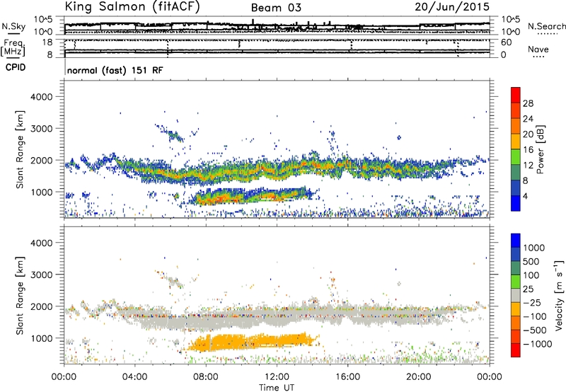Click the "28" power colorbar label
566x392 pixels.
tap(528, 103)
